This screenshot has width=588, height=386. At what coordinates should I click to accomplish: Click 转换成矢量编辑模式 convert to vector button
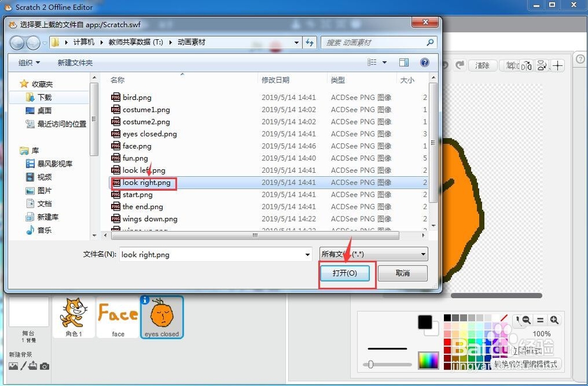click(525, 364)
